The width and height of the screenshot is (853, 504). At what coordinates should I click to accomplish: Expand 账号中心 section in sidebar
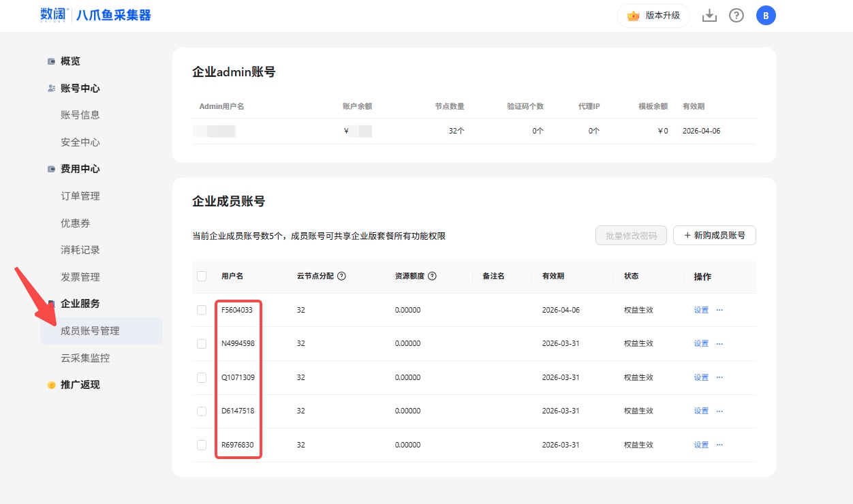coord(80,89)
